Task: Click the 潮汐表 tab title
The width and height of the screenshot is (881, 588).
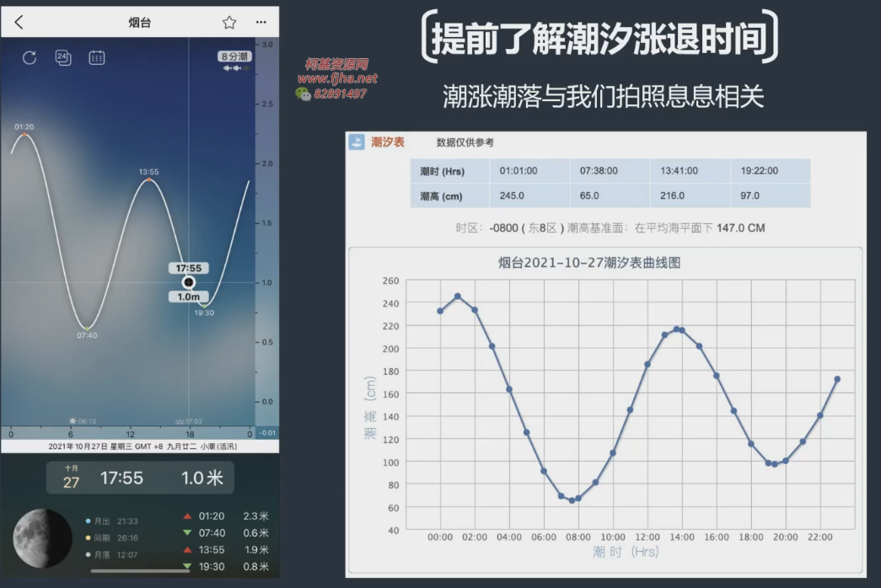Action: tap(388, 142)
